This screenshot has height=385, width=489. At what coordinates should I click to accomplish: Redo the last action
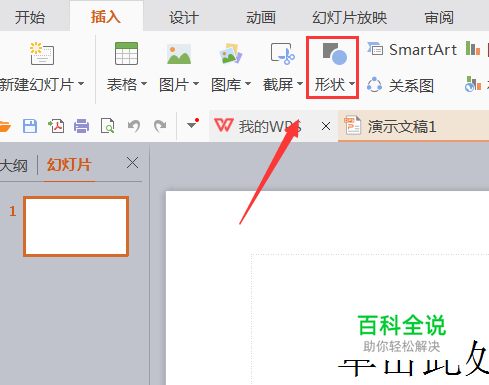tap(160, 126)
